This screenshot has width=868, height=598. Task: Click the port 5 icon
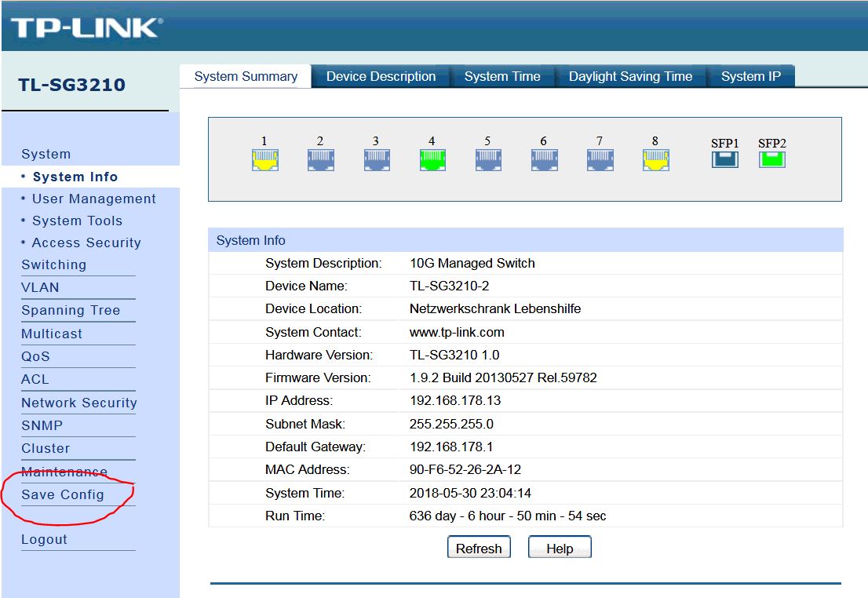488,160
